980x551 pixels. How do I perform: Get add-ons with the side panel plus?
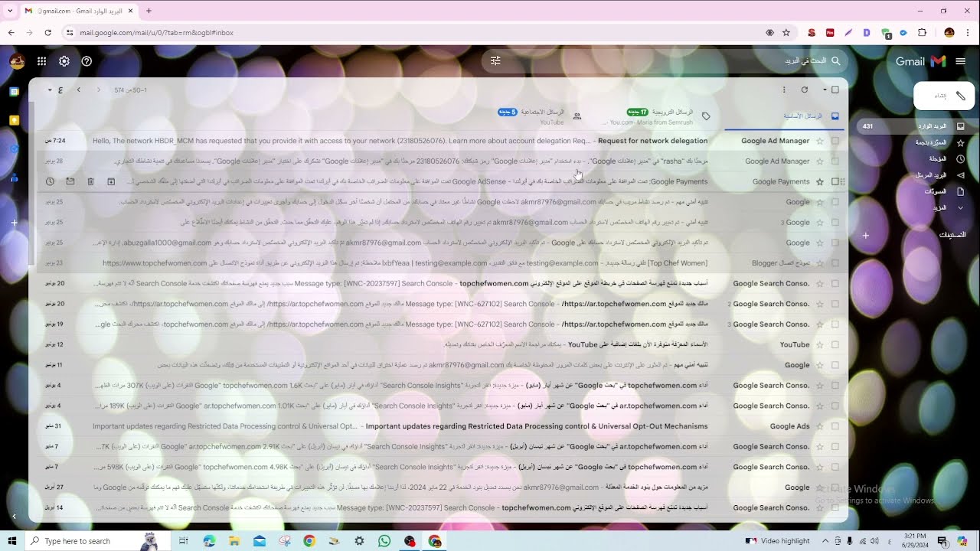(x=14, y=222)
